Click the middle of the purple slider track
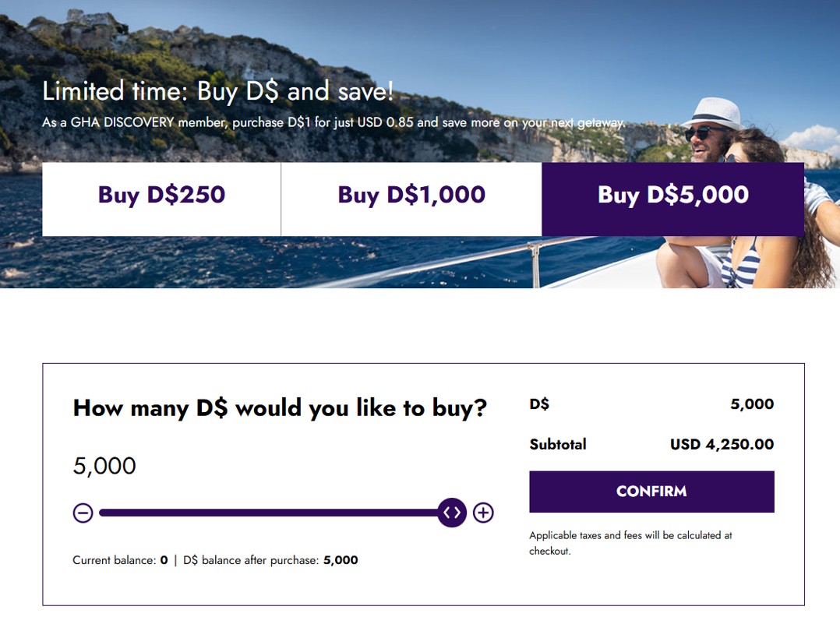 tap(269, 513)
